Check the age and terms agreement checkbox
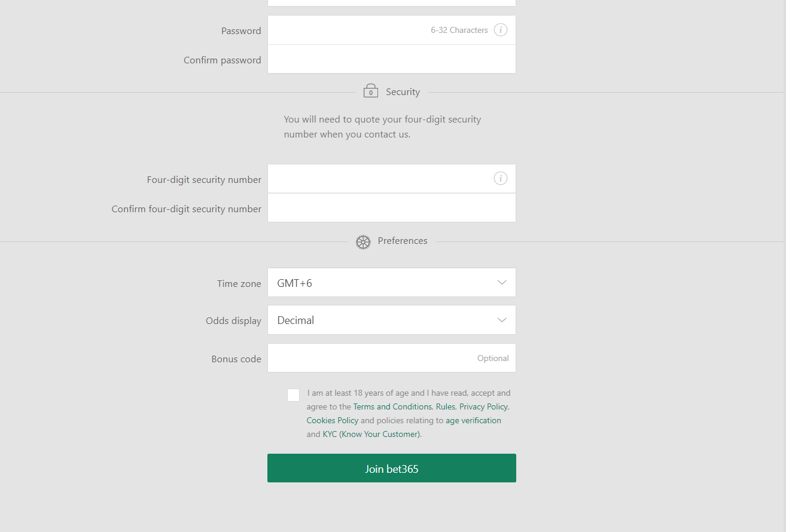The width and height of the screenshot is (786, 532). tap(293, 395)
